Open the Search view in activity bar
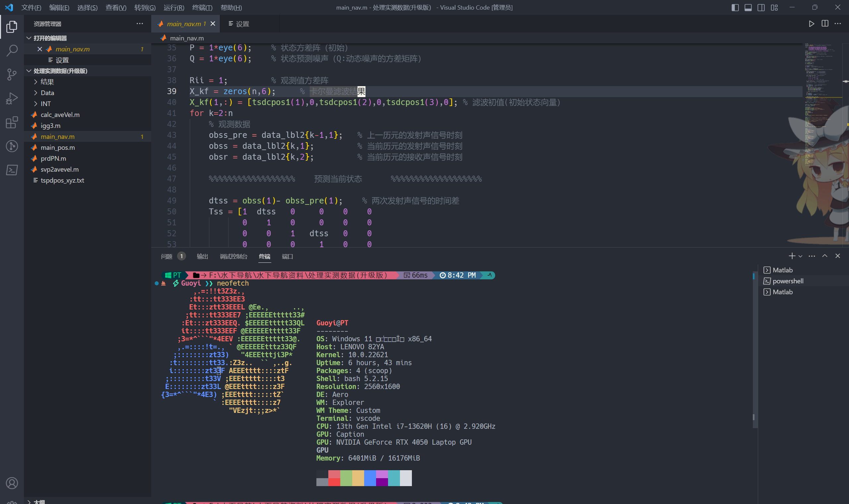This screenshot has height=504, width=849. click(12, 51)
